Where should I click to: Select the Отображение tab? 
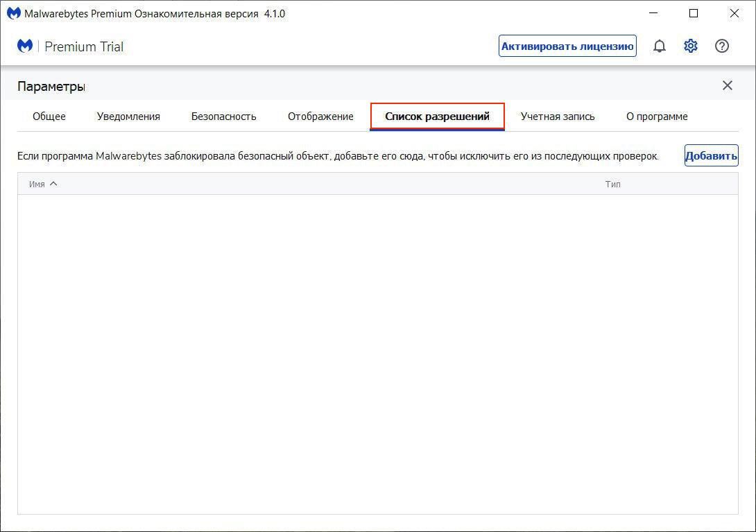320,117
